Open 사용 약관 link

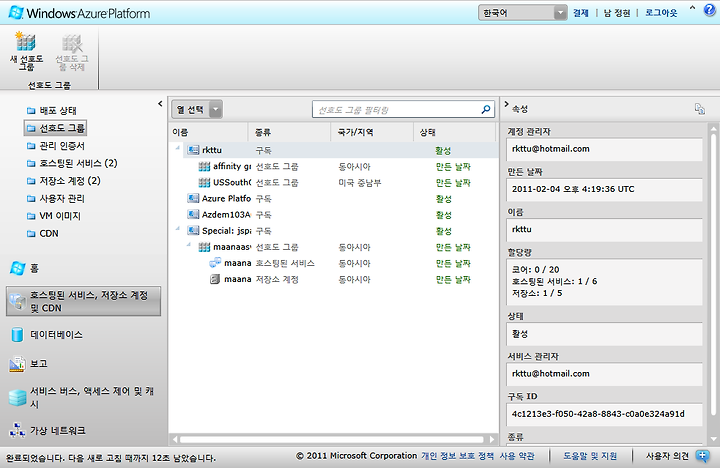pos(517,456)
